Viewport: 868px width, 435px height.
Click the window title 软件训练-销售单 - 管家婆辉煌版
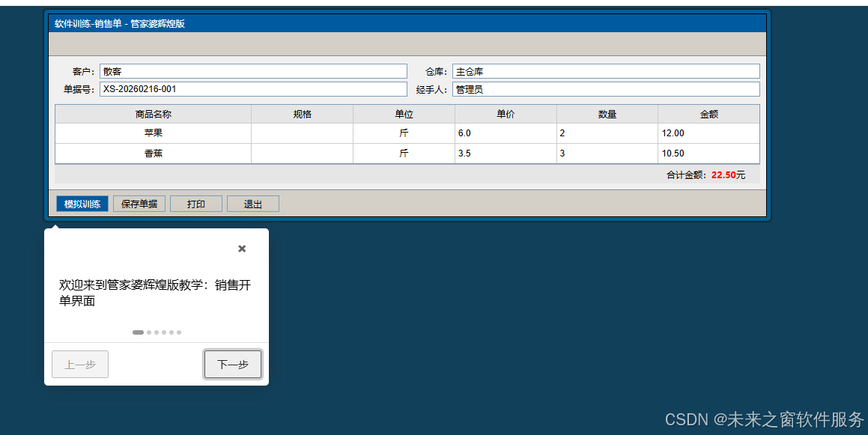[120, 24]
